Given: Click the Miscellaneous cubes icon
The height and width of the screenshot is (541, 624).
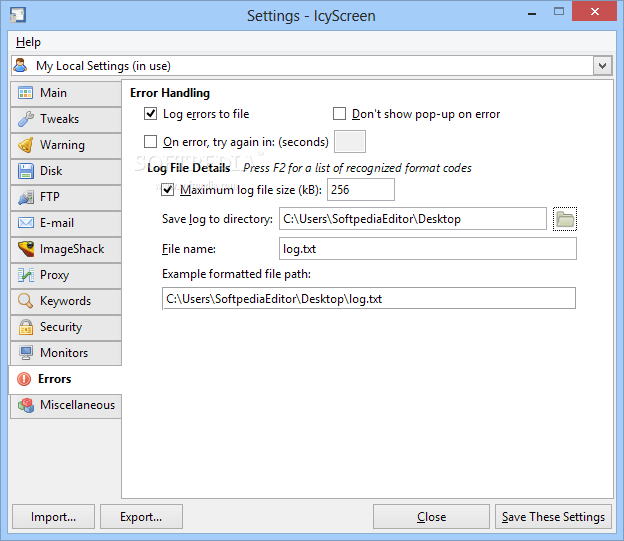Looking at the screenshot, I should 25,405.
